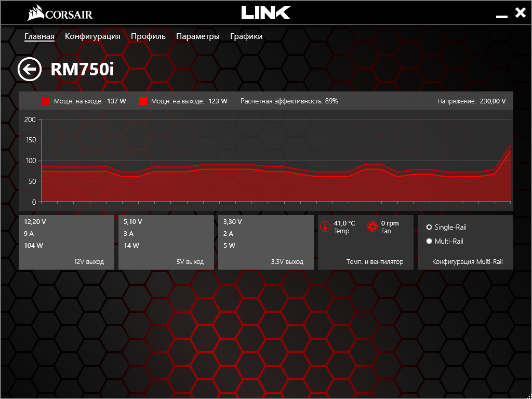Viewport: 532px width, 399px height.
Task: Click the 100 label on chart axis
Action: [x=30, y=161]
